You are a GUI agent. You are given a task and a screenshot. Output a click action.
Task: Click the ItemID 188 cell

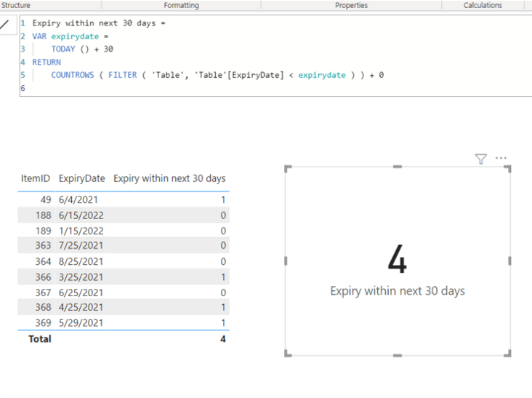pos(43,215)
